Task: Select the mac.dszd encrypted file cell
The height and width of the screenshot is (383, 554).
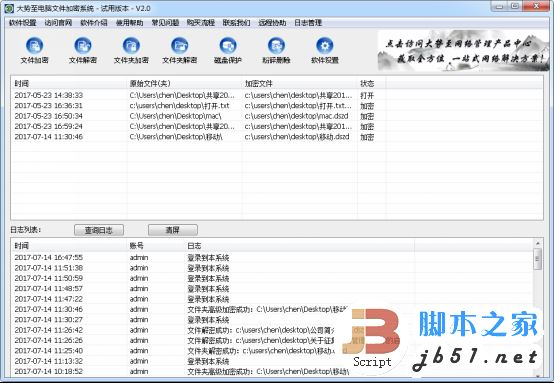Action: coord(296,116)
